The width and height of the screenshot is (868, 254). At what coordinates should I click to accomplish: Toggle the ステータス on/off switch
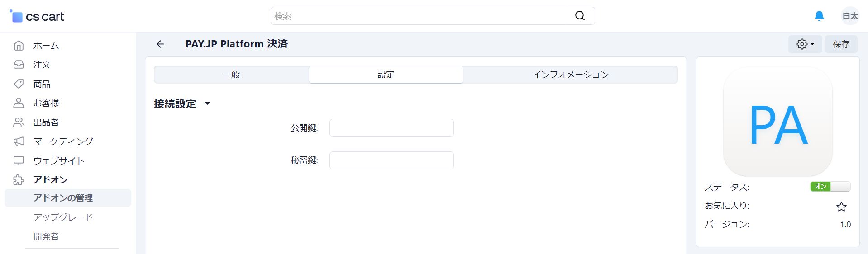[830, 186]
